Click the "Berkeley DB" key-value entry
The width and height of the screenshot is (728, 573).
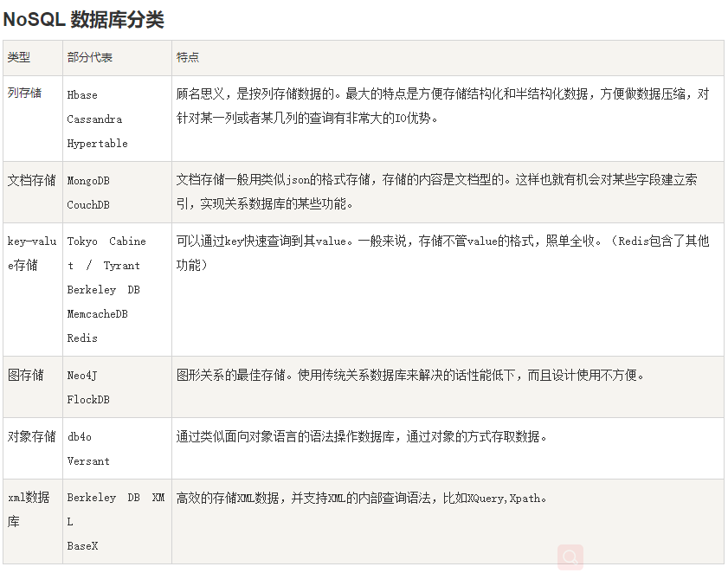(104, 290)
